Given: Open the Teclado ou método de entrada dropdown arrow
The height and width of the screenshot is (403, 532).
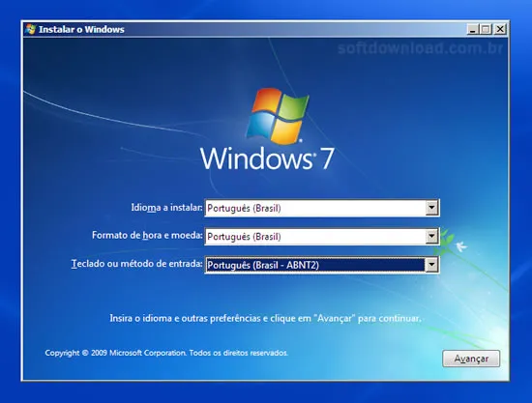Looking at the screenshot, I should pos(431,265).
